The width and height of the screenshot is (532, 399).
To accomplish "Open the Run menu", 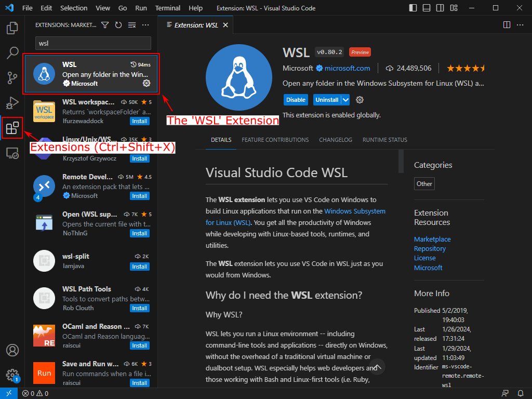I will [x=141, y=8].
